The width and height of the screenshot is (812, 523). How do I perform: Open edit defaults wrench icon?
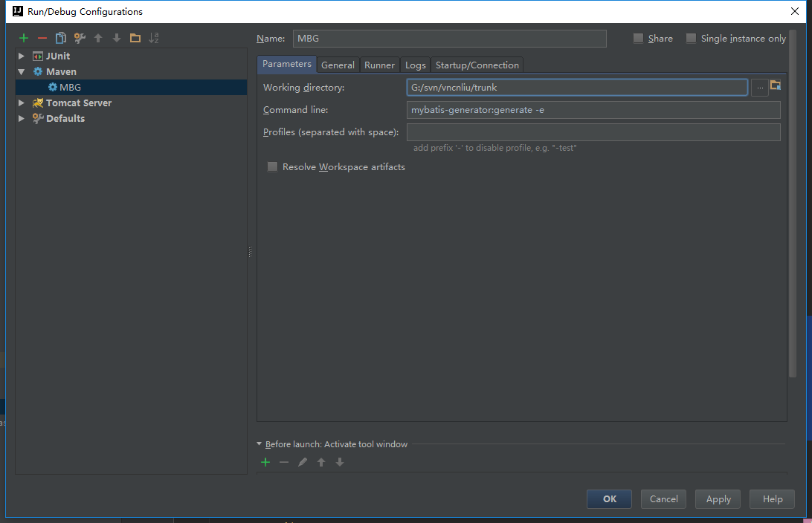tap(80, 38)
